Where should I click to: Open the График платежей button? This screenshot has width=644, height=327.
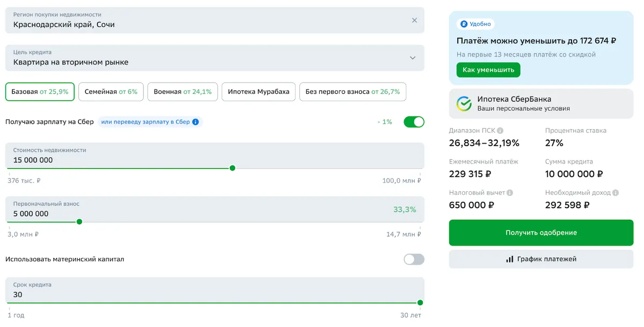(541, 259)
